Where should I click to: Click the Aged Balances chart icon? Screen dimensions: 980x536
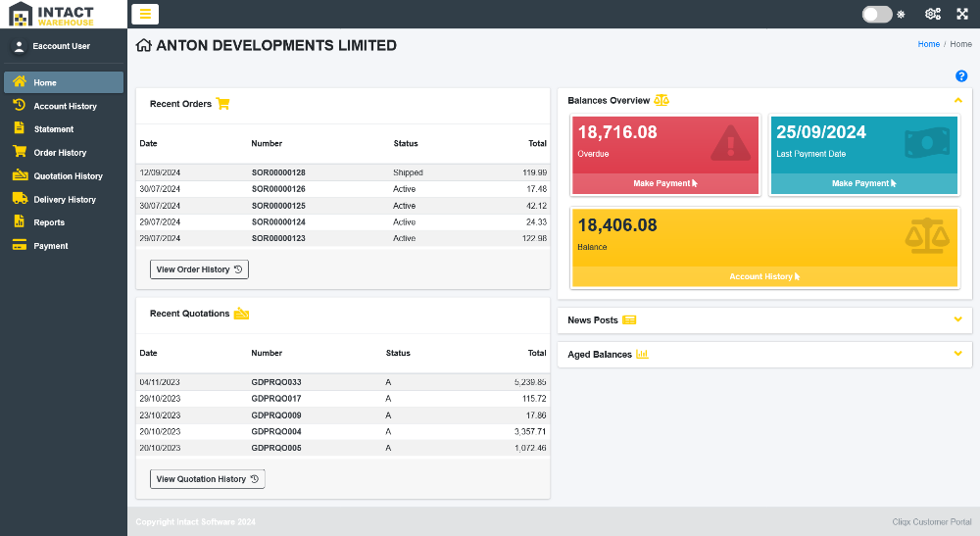pyautogui.click(x=642, y=354)
